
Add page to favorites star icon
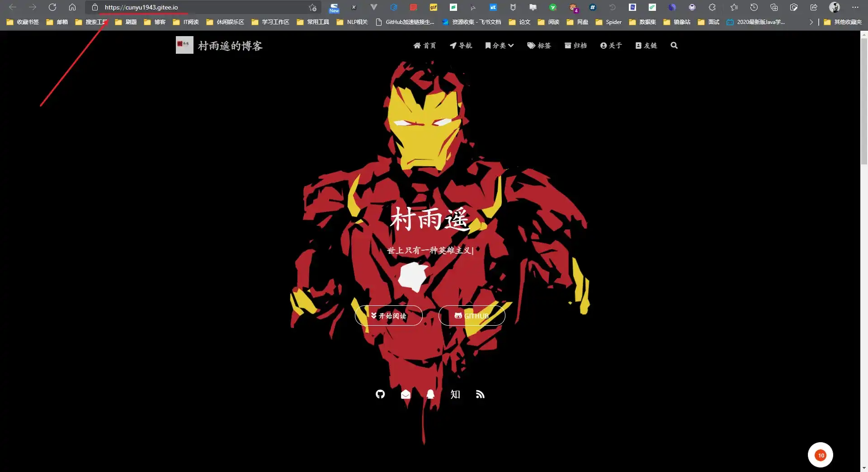(x=312, y=7)
